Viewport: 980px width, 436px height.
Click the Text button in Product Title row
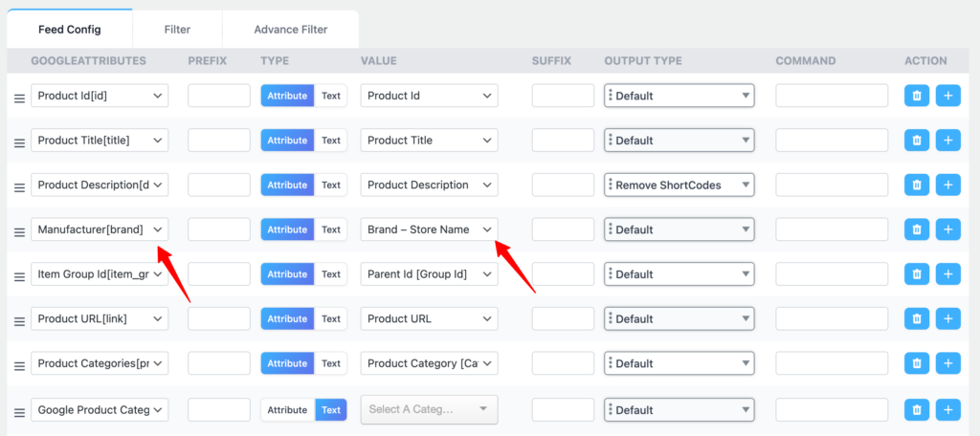pos(330,141)
